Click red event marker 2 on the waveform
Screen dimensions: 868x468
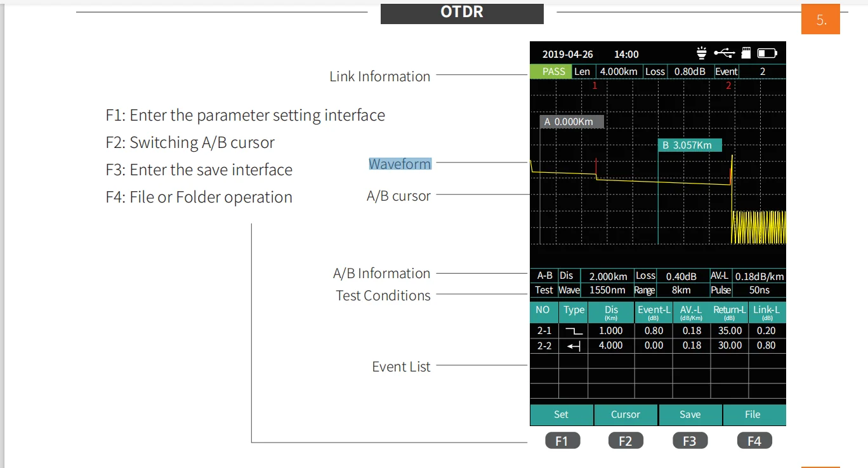tap(728, 86)
